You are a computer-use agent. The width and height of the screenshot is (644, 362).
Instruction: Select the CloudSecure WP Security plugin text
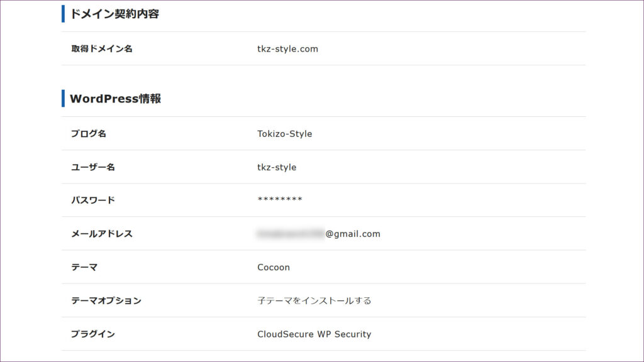point(314,334)
